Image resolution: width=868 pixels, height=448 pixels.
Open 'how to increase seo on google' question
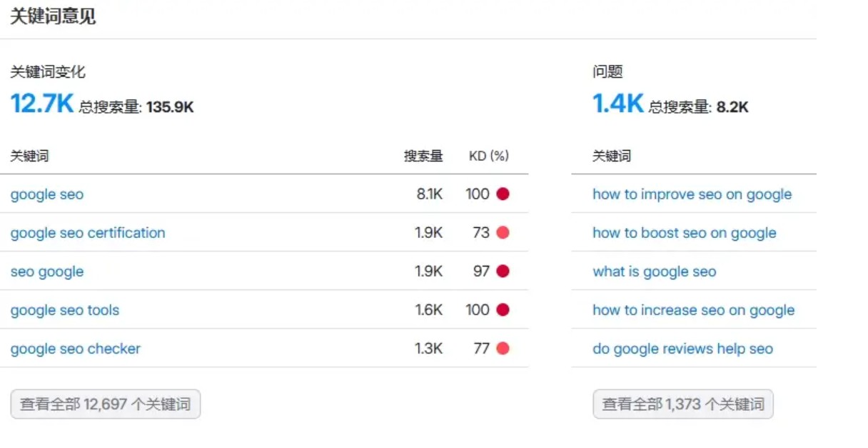(693, 310)
